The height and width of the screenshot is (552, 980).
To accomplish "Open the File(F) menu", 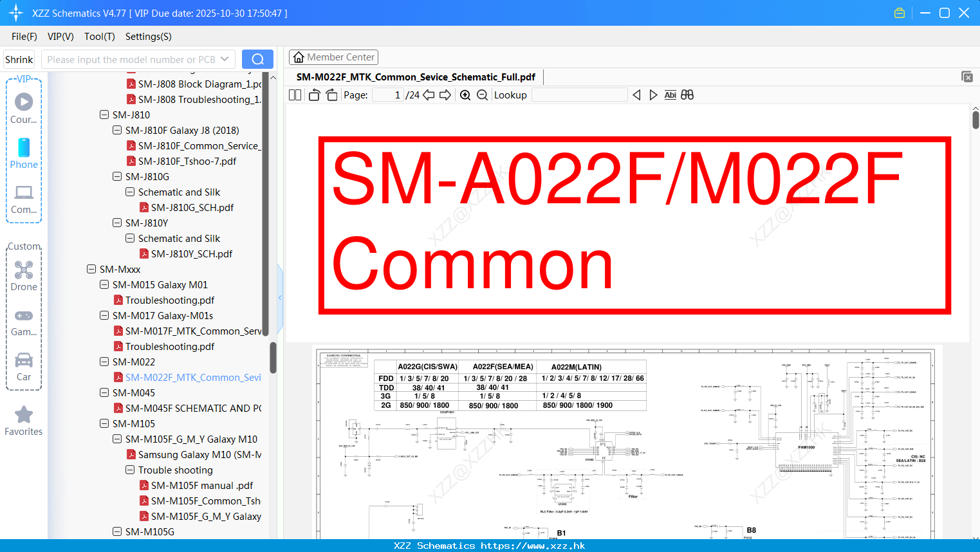I will 24,37.
